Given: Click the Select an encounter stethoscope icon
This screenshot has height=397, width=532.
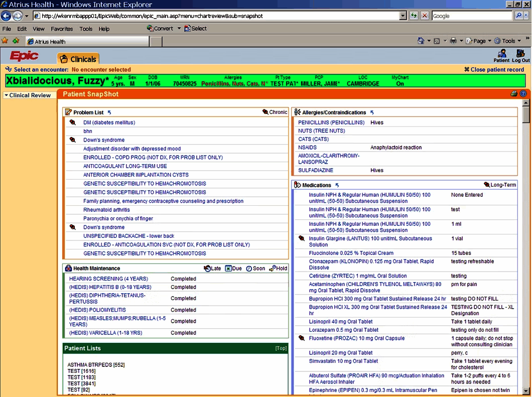Looking at the screenshot, I should 9,69.
